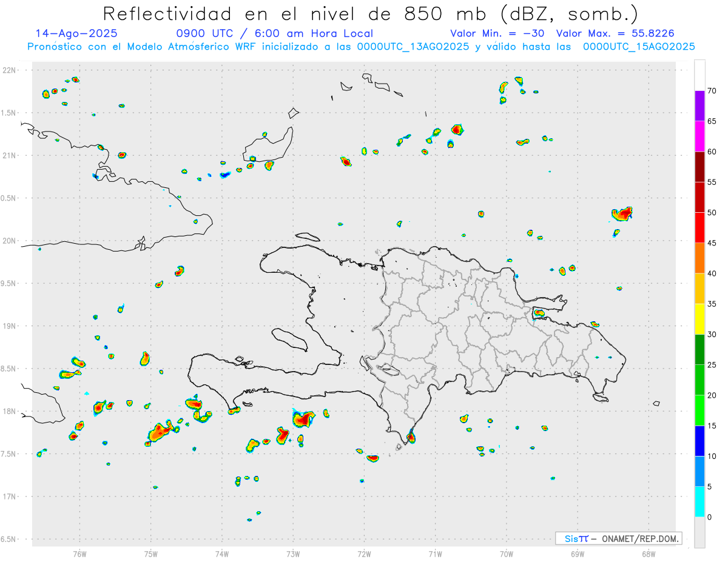Click the medium green 20–25 dBZ swatch

(x=699, y=380)
